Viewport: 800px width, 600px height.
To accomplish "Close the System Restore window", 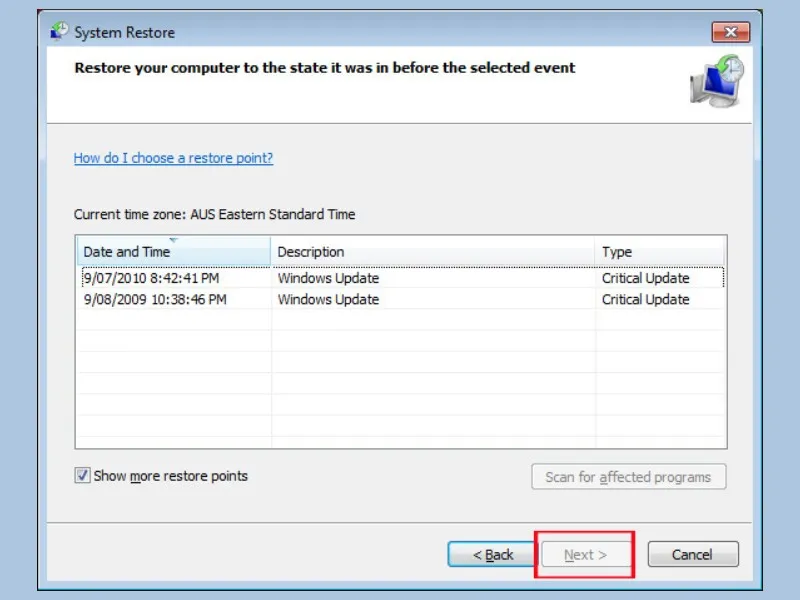I will (731, 31).
